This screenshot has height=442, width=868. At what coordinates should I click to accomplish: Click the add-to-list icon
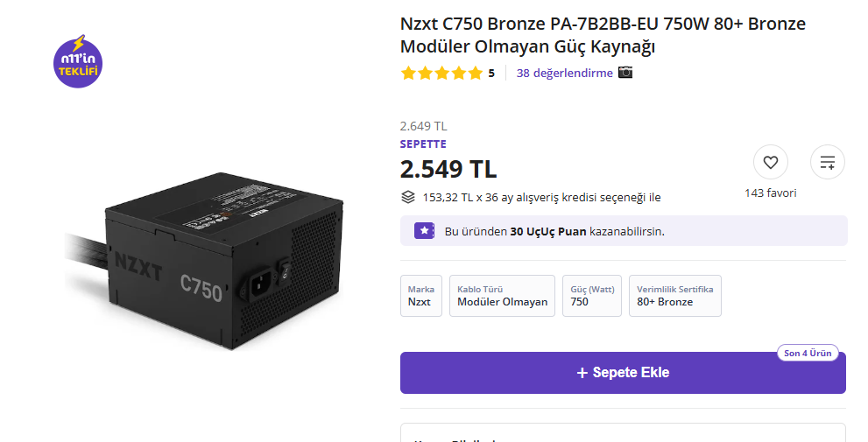[x=828, y=162]
